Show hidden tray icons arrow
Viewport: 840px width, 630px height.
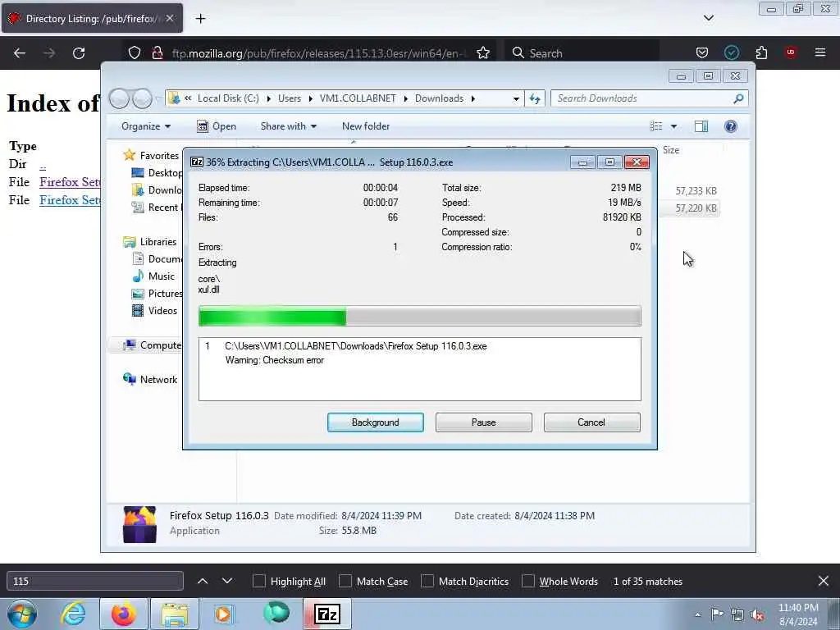697,614
